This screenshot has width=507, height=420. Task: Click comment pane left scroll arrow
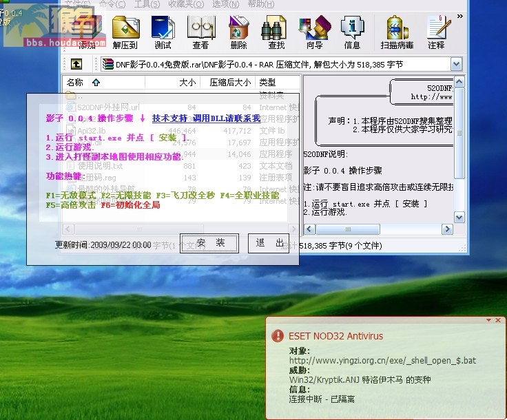click(x=309, y=229)
